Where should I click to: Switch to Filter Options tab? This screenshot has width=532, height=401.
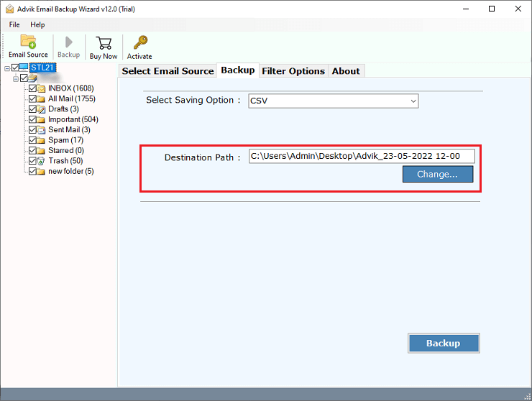tap(293, 71)
